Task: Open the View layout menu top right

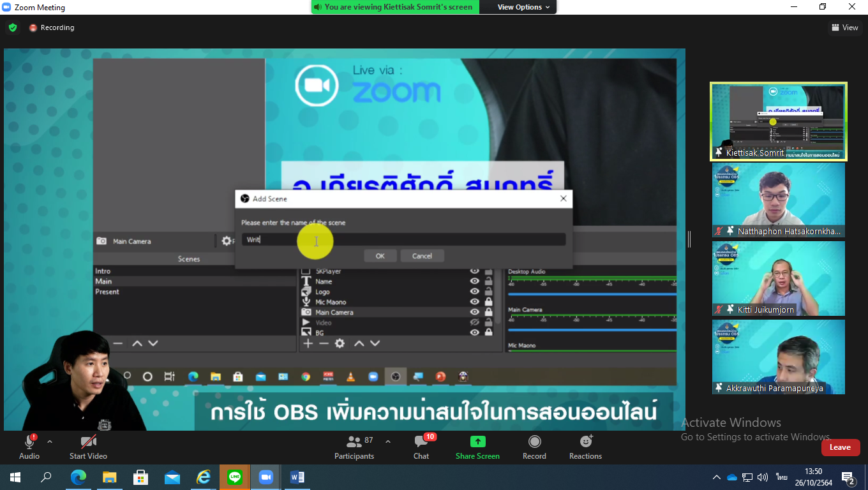Action: 844,27
